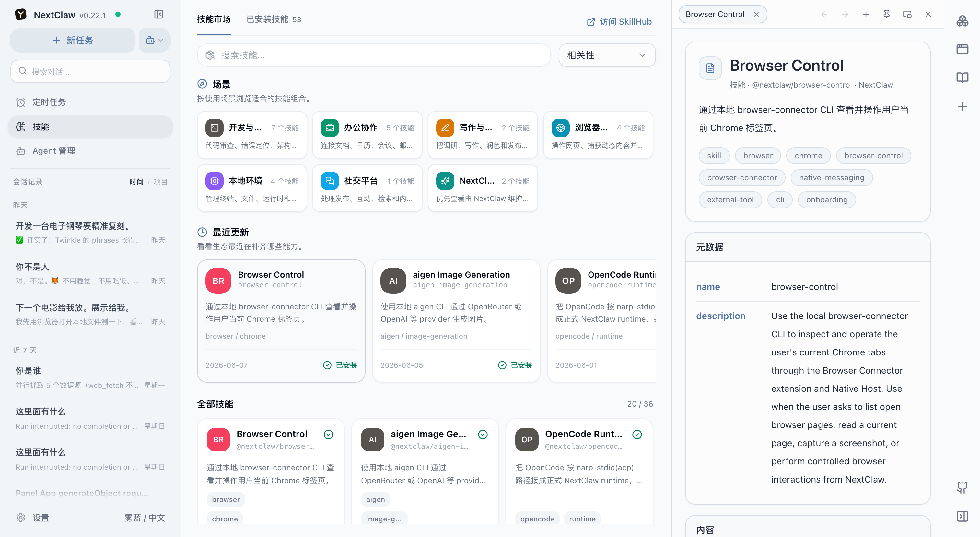The width and height of the screenshot is (980, 537).
Task: Open conversation 开发一台电子钢琴要精准复刻
Action: click(90, 232)
